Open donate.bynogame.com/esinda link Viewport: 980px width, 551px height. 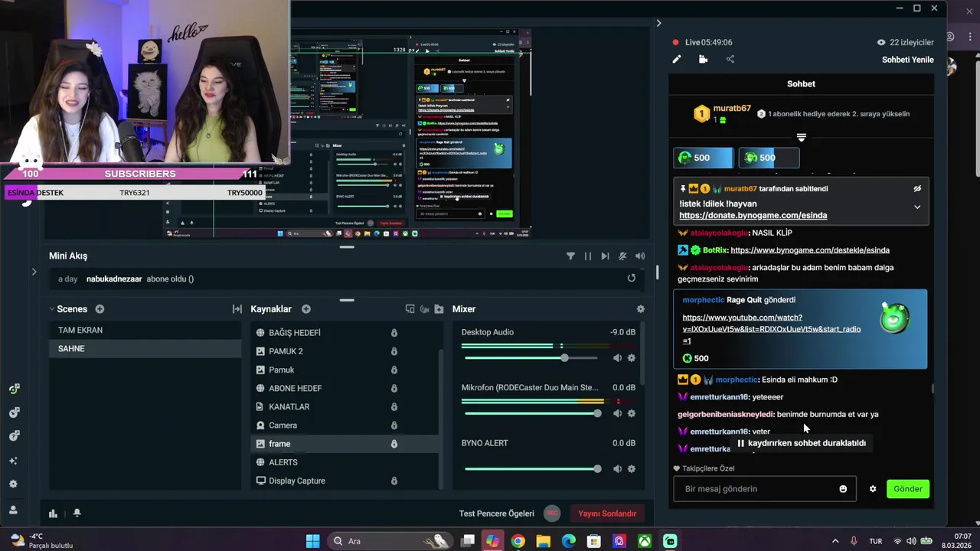[x=753, y=216]
